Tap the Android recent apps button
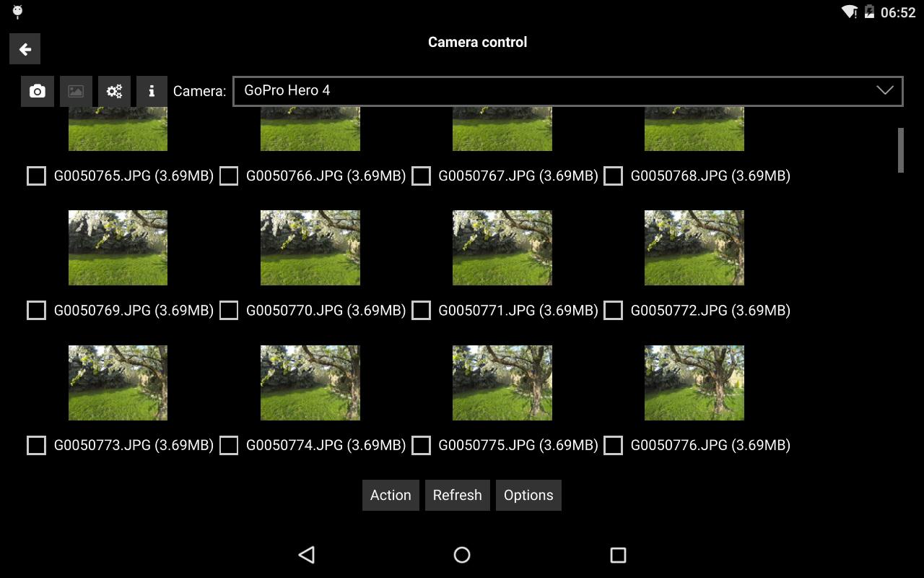Image resolution: width=924 pixels, height=578 pixels. pyautogui.click(x=618, y=555)
